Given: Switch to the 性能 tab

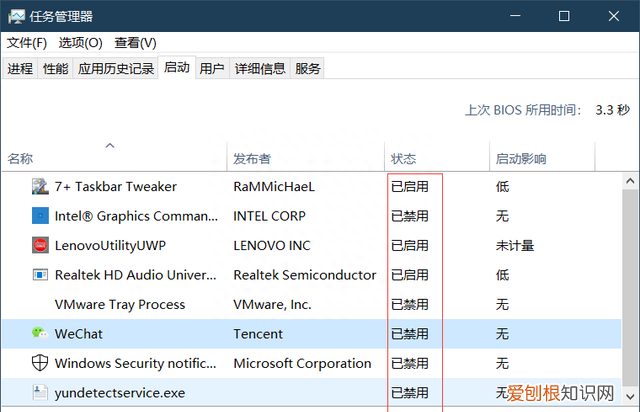Looking at the screenshot, I should [56, 68].
